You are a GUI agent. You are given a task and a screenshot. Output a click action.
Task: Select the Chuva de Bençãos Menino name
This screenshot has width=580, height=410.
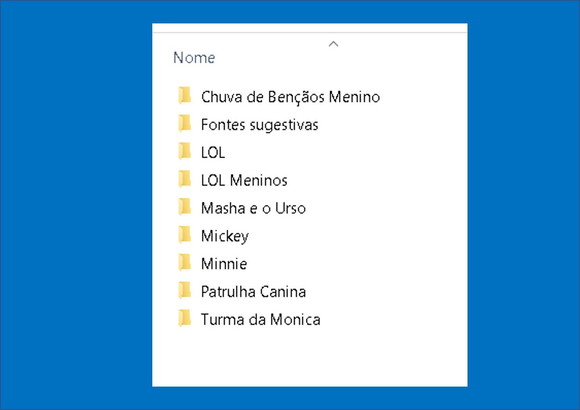(290, 97)
